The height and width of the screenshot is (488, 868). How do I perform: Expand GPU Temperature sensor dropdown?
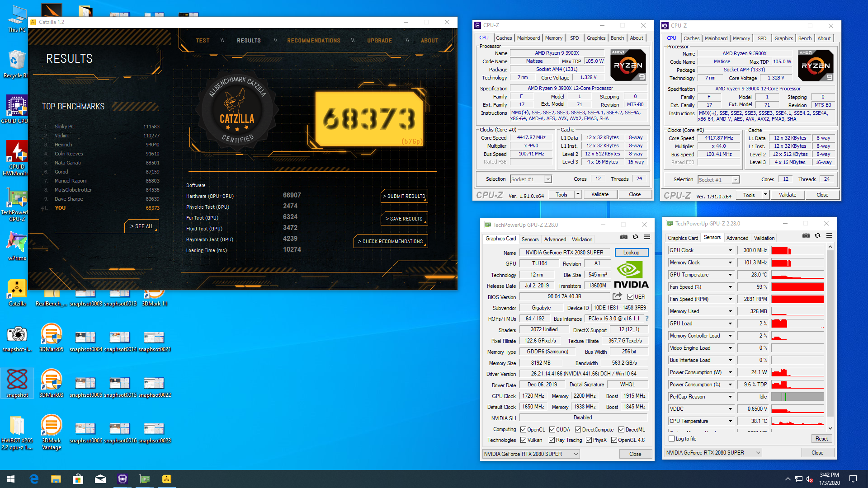(730, 275)
